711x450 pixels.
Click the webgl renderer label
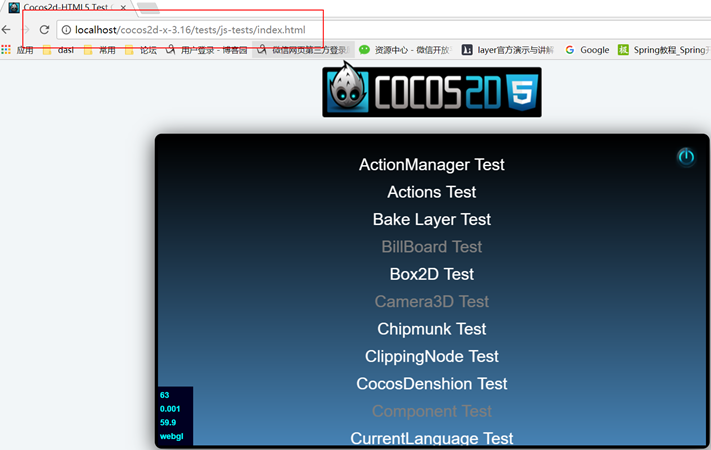[171, 436]
